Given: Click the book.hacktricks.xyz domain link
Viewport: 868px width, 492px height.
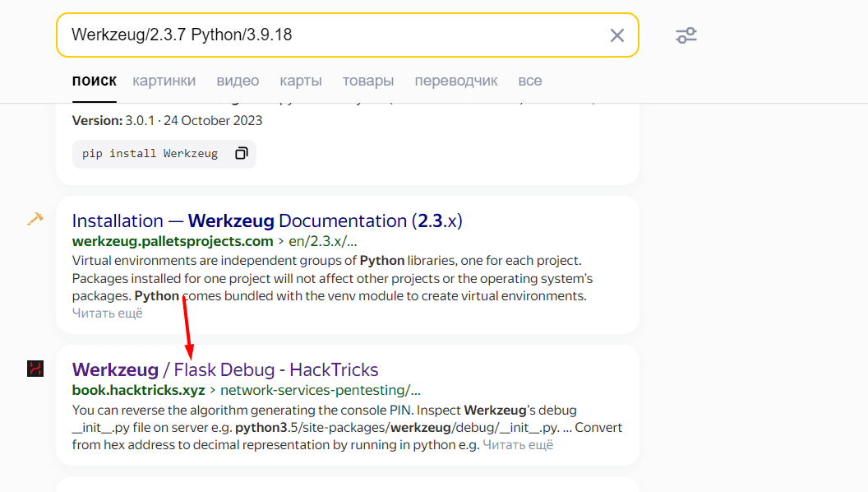Looking at the screenshot, I should [138, 390].
